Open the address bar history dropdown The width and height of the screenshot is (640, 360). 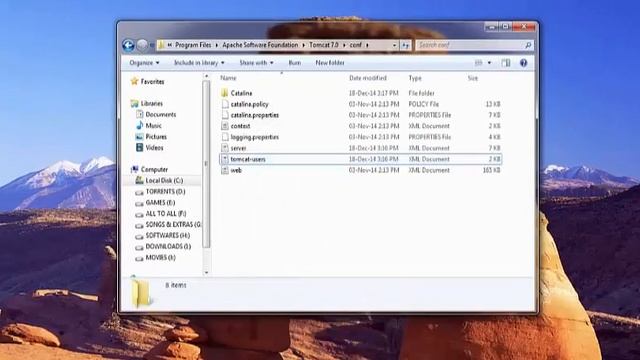(x=394, y=45)
